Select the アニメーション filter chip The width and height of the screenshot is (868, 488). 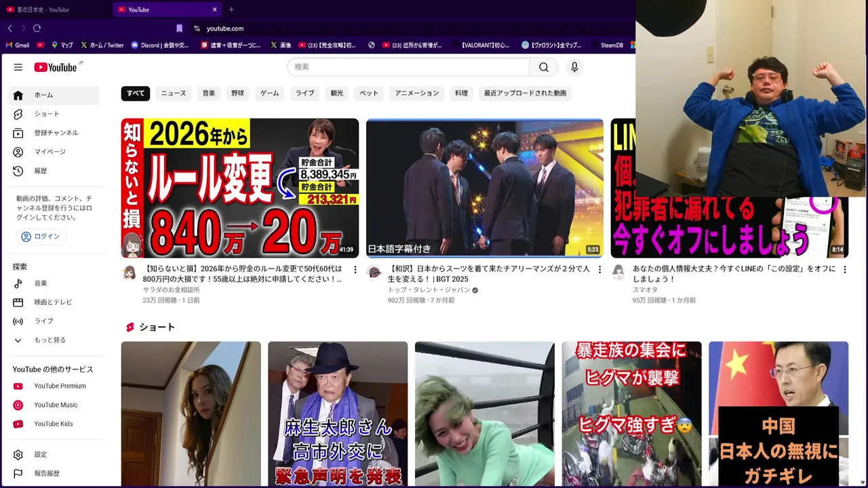tap(417, 94)
